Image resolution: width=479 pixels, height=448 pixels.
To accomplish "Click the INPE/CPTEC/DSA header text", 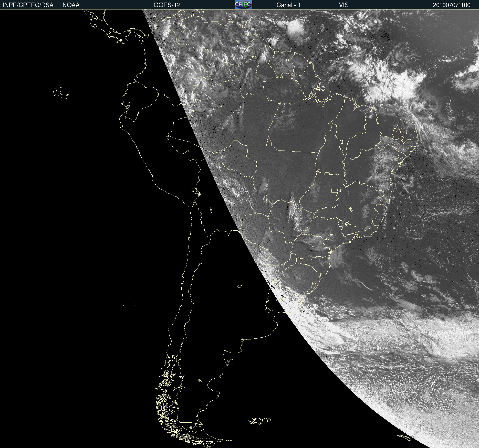I will [28, 5].
